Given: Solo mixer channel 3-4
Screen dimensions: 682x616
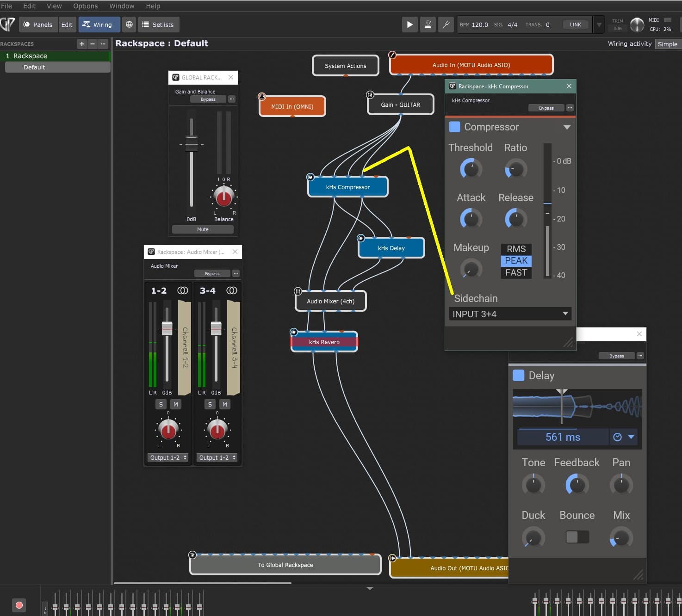Looking at the screenshot, I should [x=210, y=404].
